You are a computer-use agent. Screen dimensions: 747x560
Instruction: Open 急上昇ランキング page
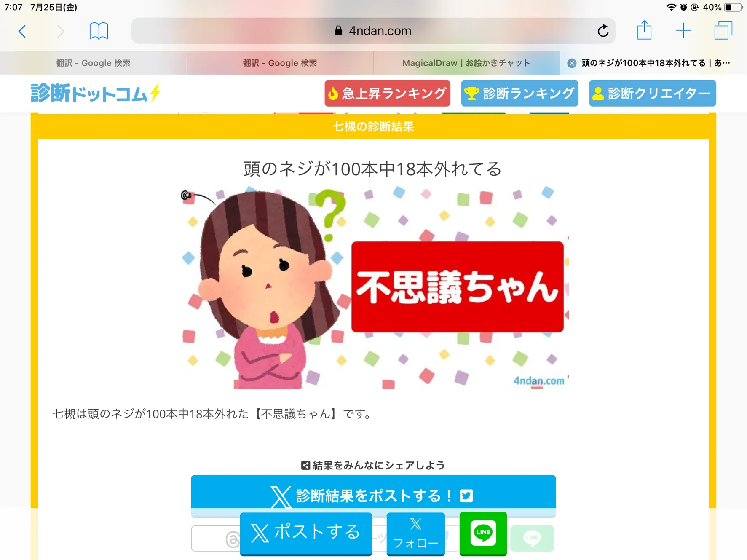click(387, 93)
